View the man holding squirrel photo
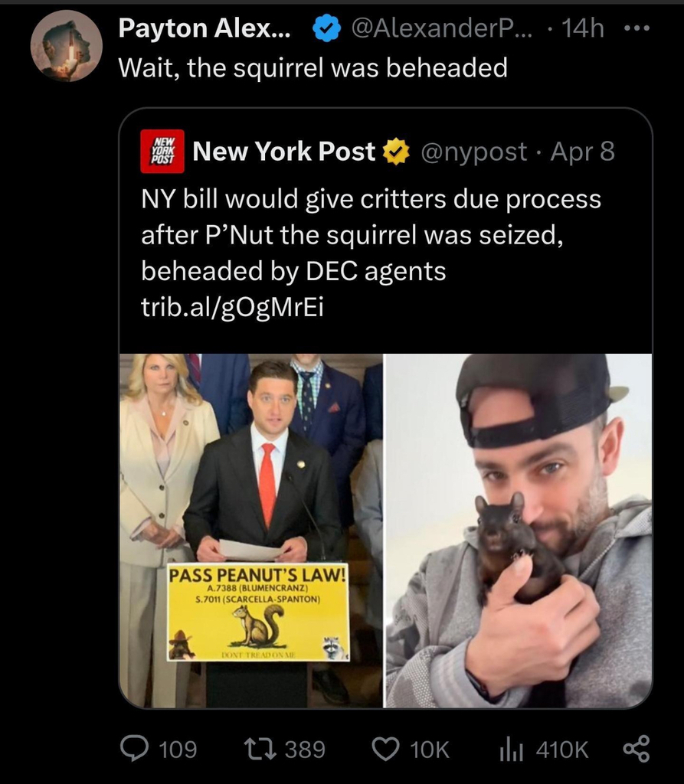The image size is (684, 784). [518, 531]
